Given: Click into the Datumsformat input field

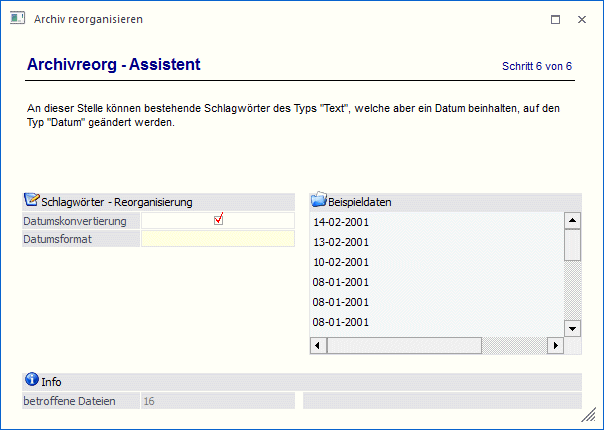Looking at the screenshot, I should tap(218, 239).
